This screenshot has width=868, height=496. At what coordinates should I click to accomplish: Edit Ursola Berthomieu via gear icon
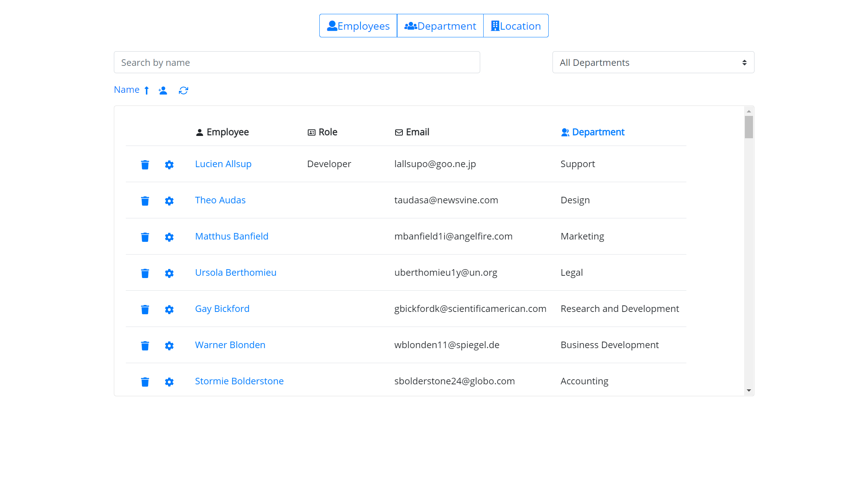pos(169,273)
